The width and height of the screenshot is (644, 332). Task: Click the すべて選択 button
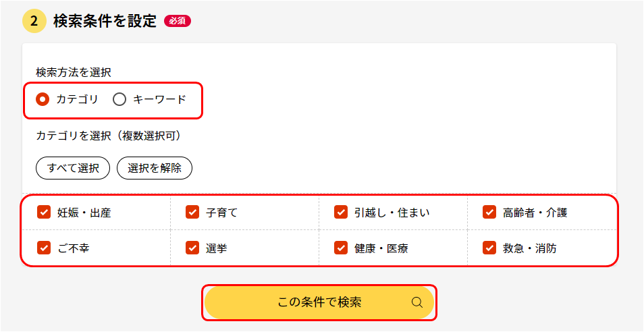point(73,168)
